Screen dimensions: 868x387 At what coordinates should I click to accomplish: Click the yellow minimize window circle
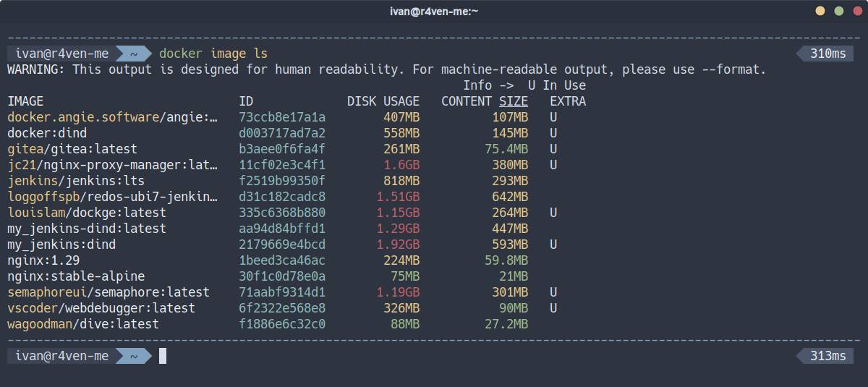point(820,11)
